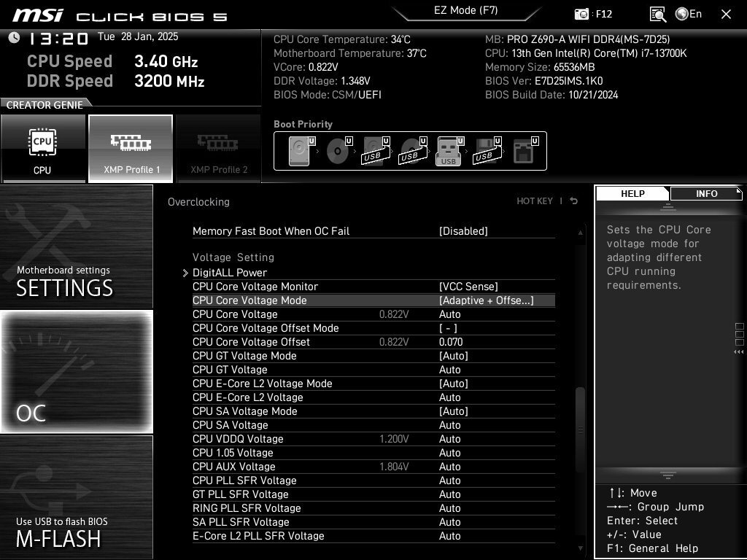Edit the CPU 1.05 Voltage Auto field

[x=449, y=452]
